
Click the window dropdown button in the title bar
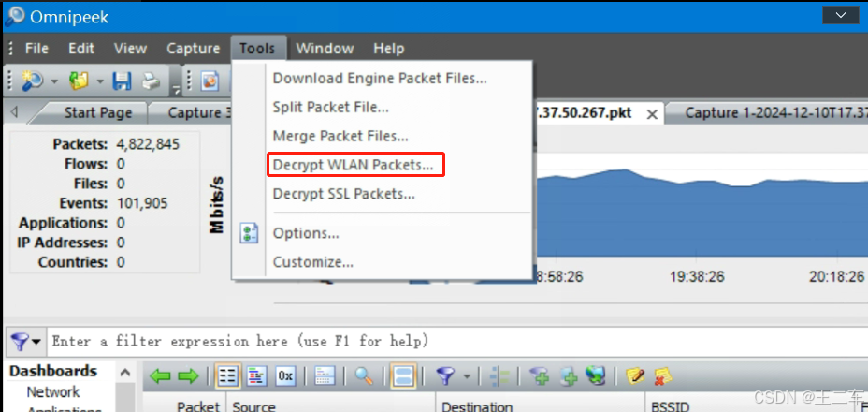pos(840,15)
